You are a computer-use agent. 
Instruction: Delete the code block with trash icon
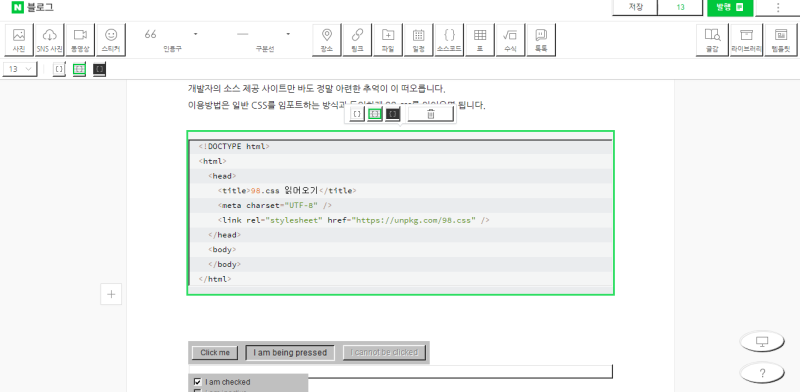(431, 114)
